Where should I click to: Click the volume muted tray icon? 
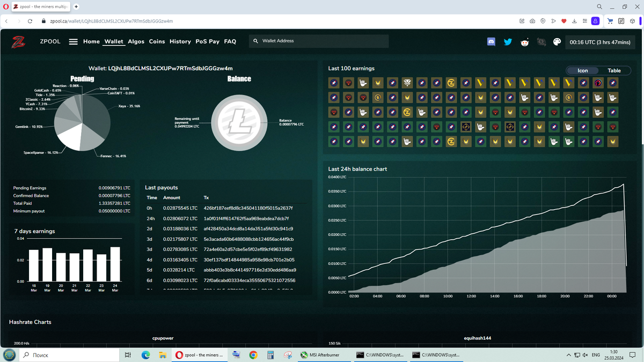point(585,355)
